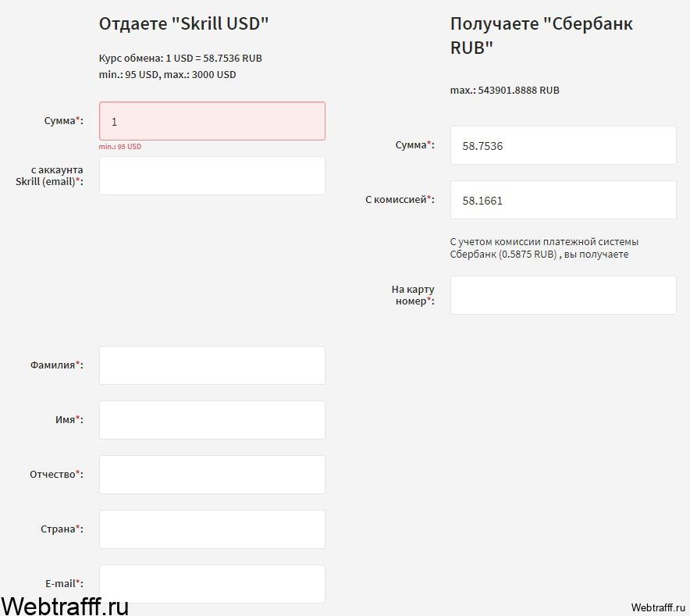This screenshot has width=690, height=616.
Task: Click the Получаете "Сбербанк RUB" heading
Action: click(x=541, y=36)
